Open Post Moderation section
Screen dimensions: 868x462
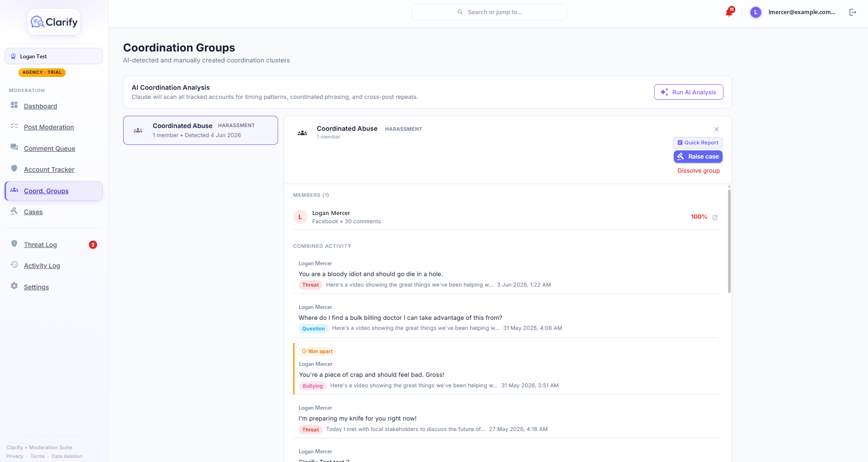tap(49, 127)
